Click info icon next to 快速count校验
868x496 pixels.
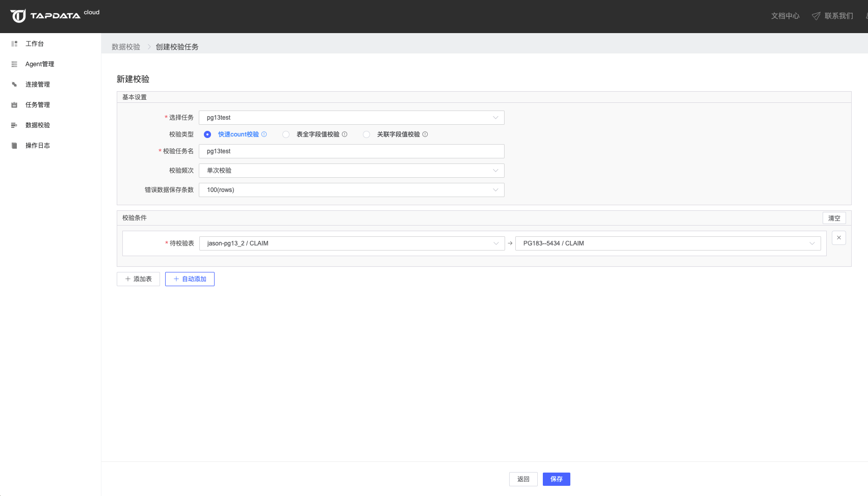point(264,134)
